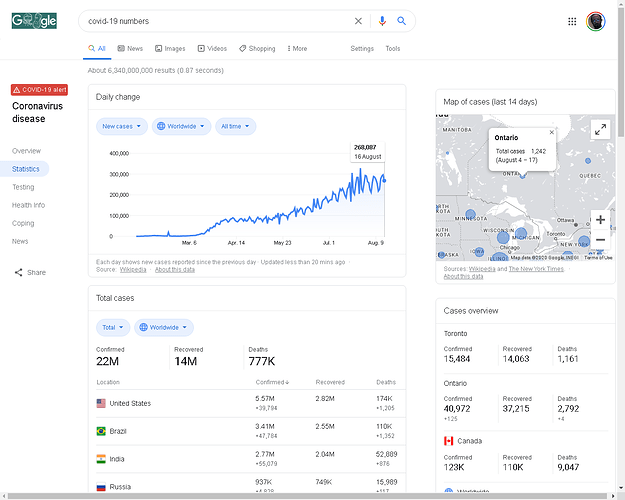Expand the cases map to fullscreen
The height and width of the screenshot is (500, 625).
(600, 129)
